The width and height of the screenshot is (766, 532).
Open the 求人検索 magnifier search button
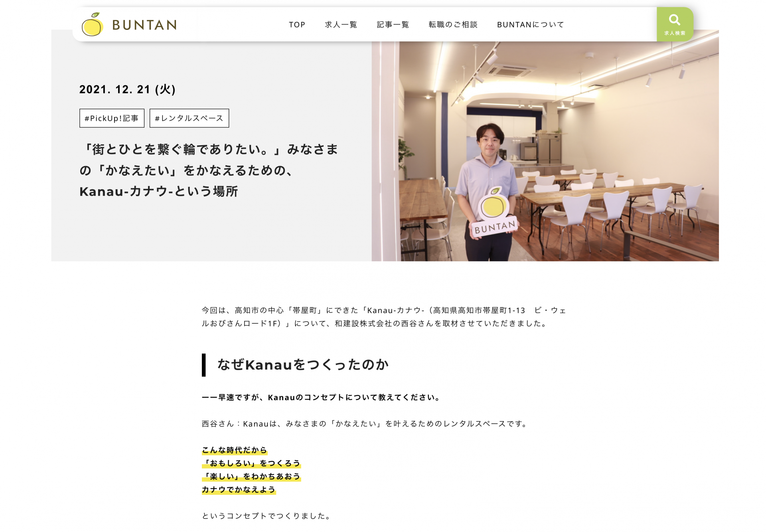tap(675, 24)
